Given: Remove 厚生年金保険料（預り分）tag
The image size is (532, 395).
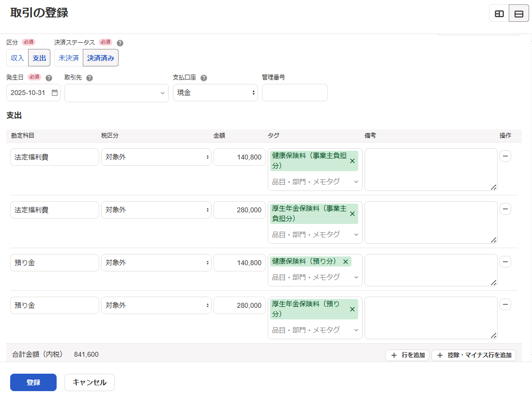Looking at the screenshot, I should (352, 309).
